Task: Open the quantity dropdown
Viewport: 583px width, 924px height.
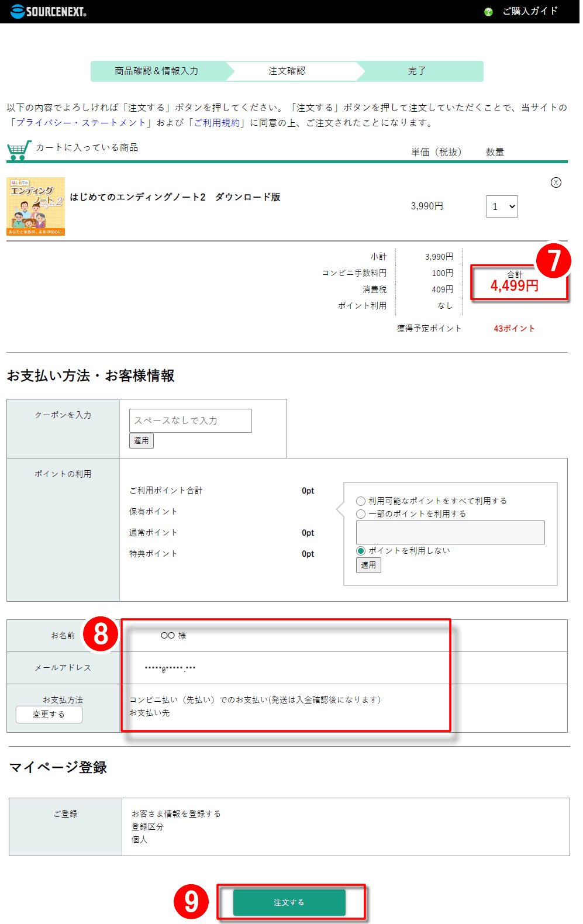Action: [502, 206]
